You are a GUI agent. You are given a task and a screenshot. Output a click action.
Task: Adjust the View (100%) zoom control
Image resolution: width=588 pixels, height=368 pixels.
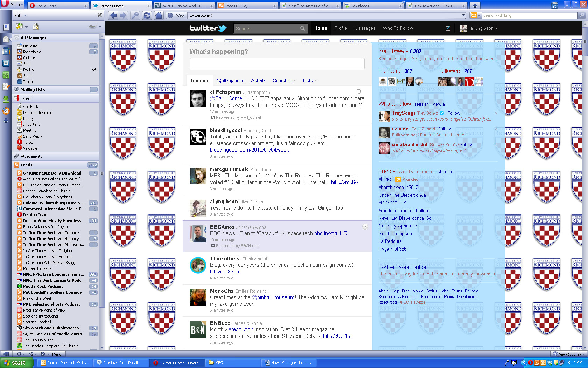point(568,354)
